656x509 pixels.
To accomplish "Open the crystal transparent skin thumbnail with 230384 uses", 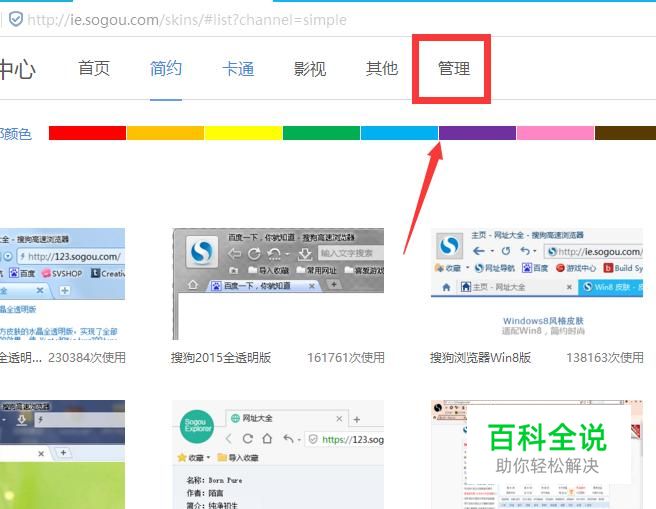I will (62, 284).
